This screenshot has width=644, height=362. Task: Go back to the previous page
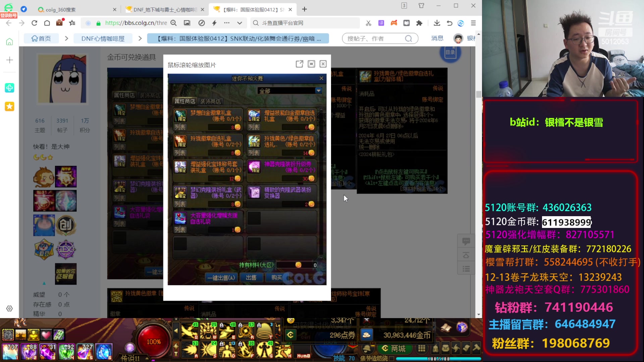pyautogui.click(x=9, y=23)
